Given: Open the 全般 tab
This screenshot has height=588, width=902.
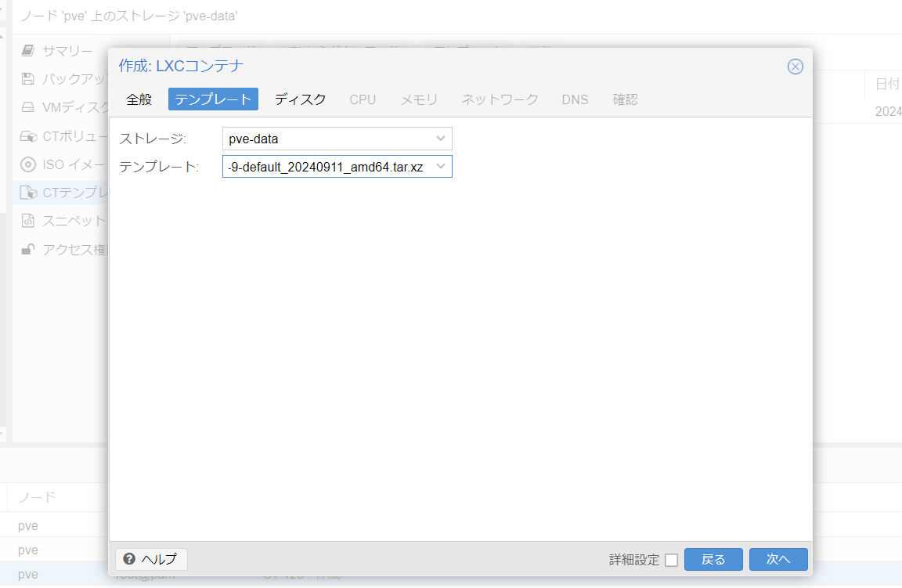Looking at the screenshot, I should [139, 99].
